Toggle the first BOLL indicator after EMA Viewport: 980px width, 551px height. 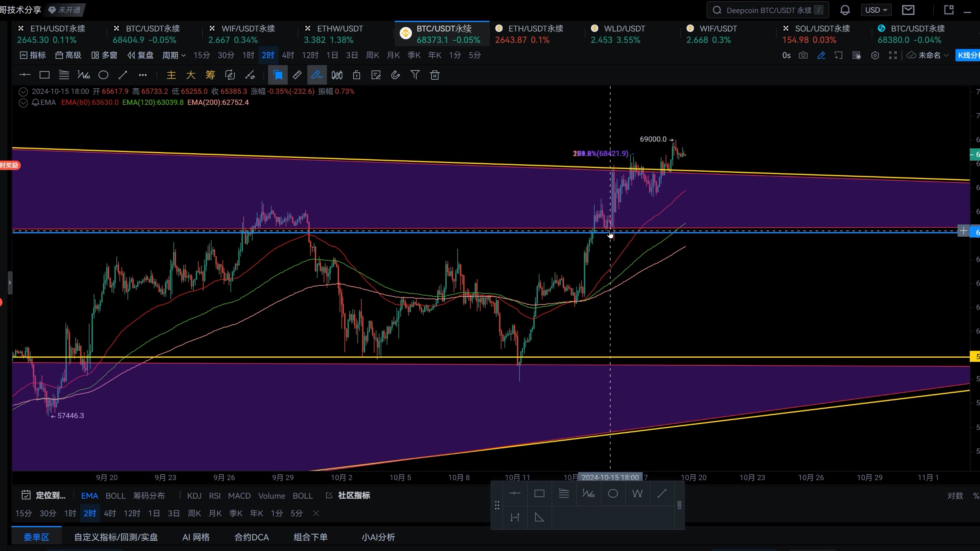115,496
